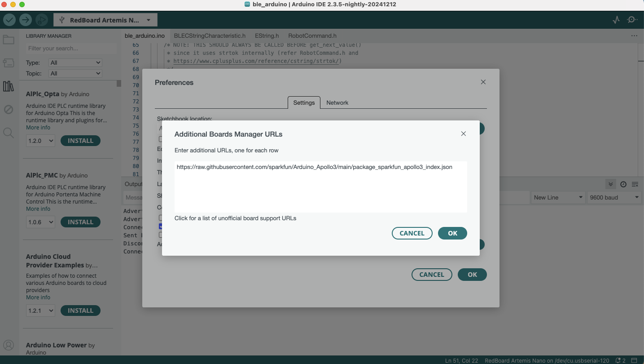Open the cplusplus strtok URL in code

[257, 61]
